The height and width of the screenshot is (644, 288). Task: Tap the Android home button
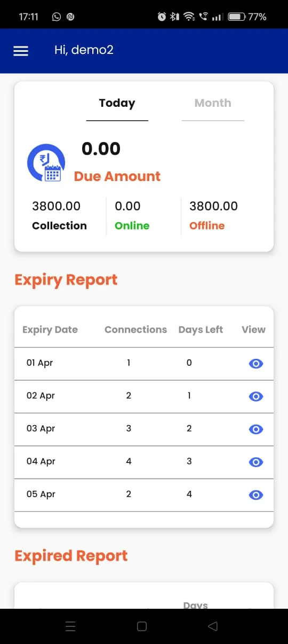142,626
